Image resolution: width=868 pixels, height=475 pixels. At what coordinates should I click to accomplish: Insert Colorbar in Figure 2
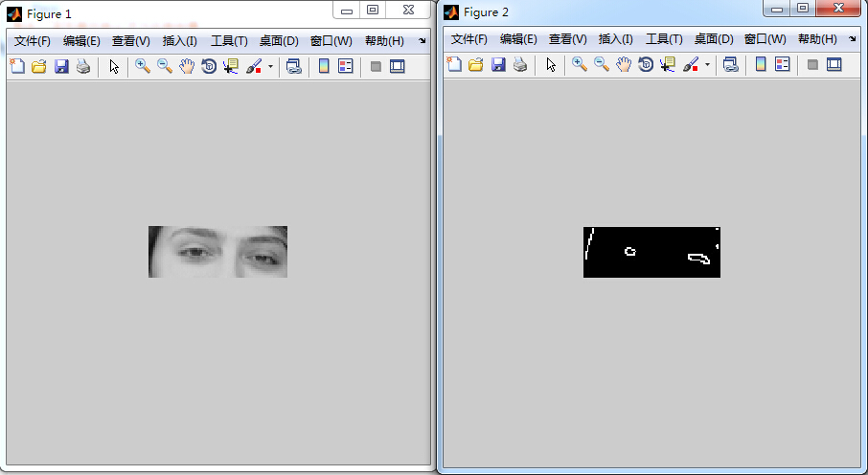[x=761, y=64]
